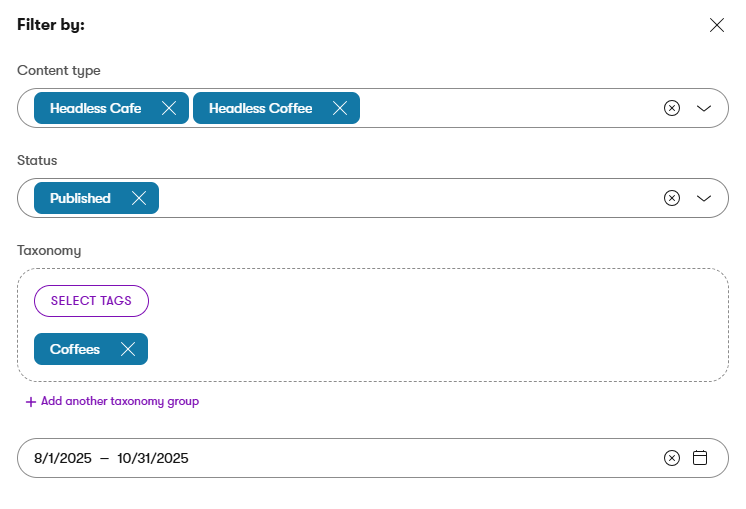Focus the Status field's empty area

(x=400, y=198)
